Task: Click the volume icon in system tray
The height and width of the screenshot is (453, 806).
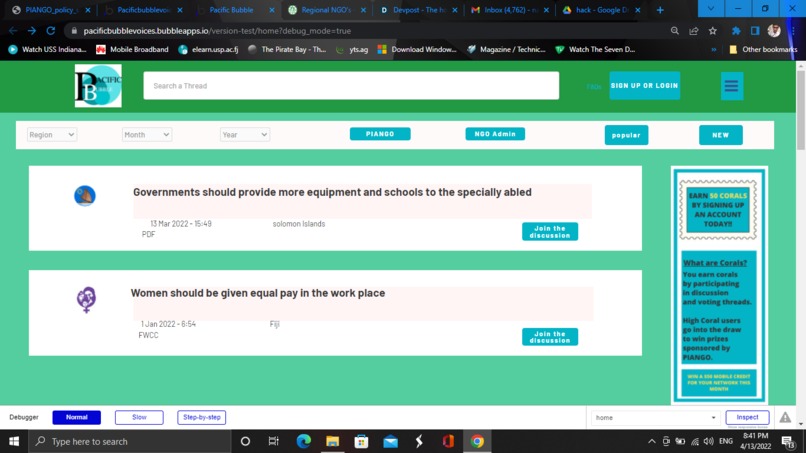Action: pyautogui.click(x=709, y=441)
